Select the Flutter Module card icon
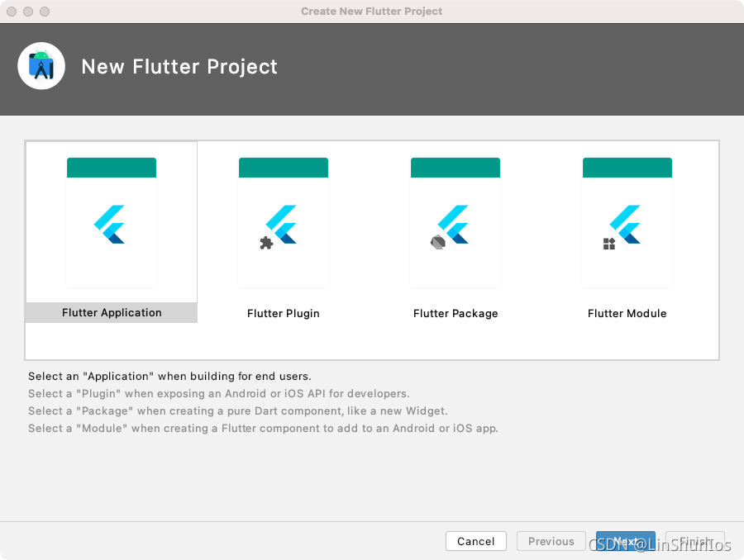The image size is (744, 560). [627, 222]
